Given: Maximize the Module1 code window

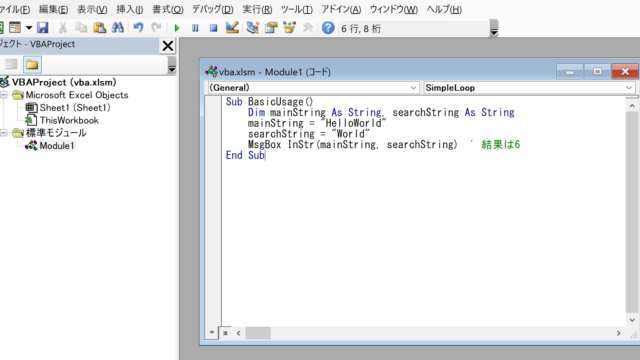Looking at the screenshot, I should [597, 72].
